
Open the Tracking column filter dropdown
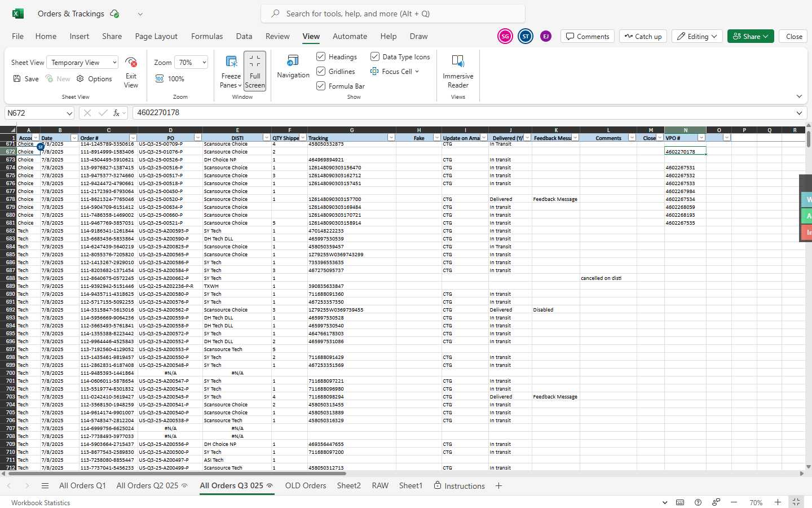click(x=391, y=138)
